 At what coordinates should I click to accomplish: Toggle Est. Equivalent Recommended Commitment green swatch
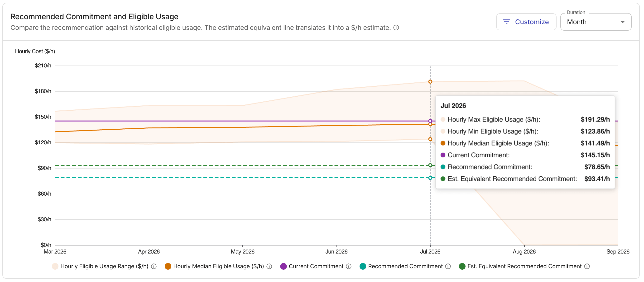tap(462, 267)
